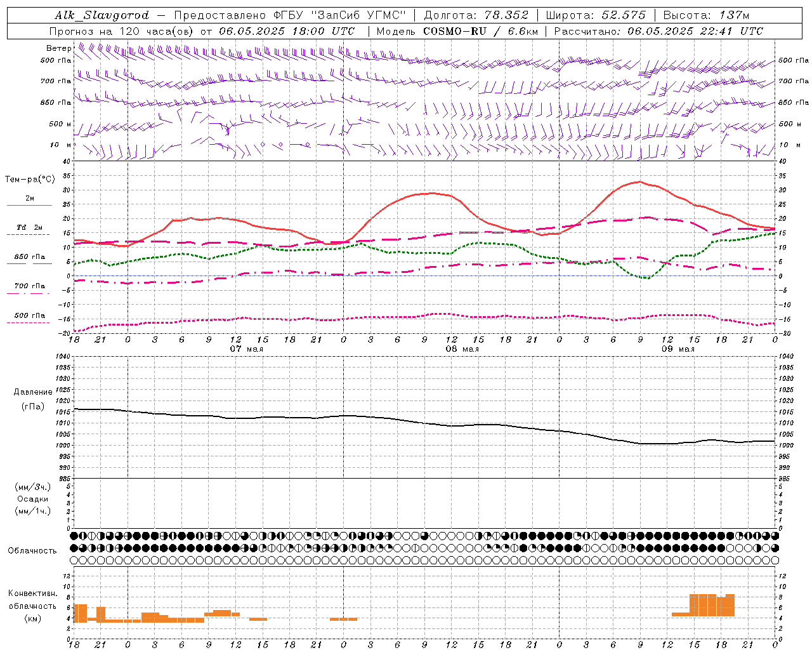Click the 'Давление' pressure panel label

pos(33,392)
